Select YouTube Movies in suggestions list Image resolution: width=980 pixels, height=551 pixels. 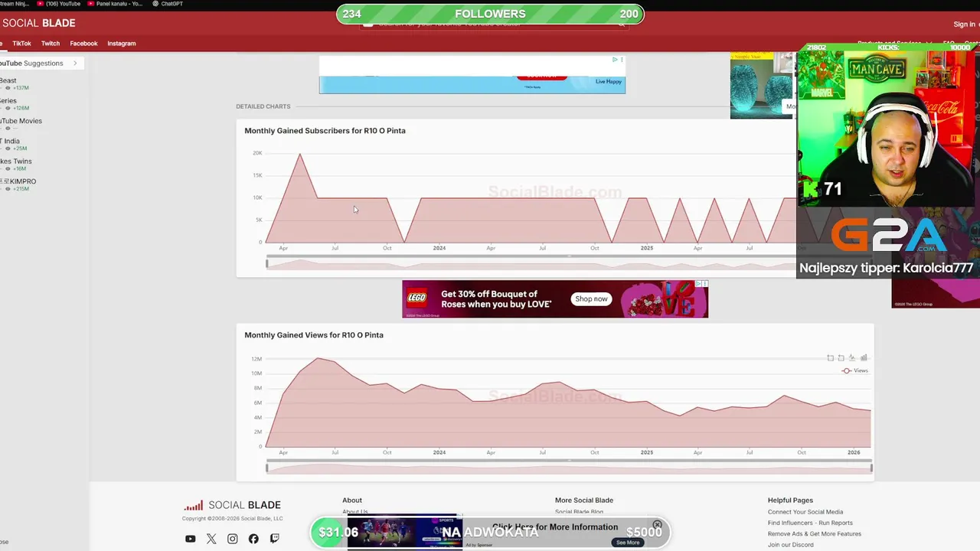click(x=21, y=121)
